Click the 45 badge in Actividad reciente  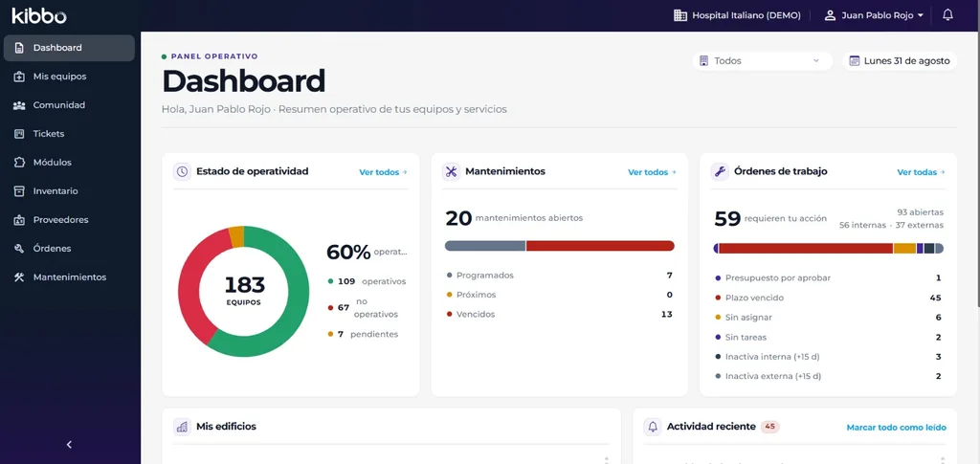pos(770,427)
